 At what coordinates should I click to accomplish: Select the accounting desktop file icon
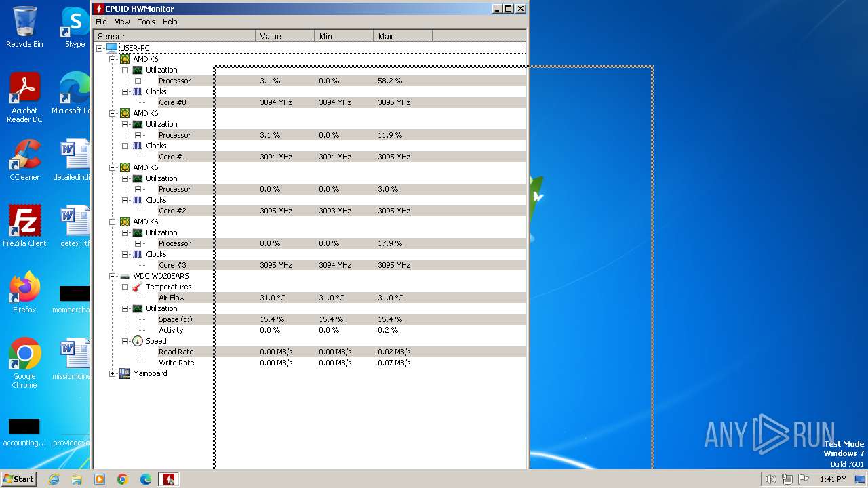pyautogui.click(x=24, y=432)
